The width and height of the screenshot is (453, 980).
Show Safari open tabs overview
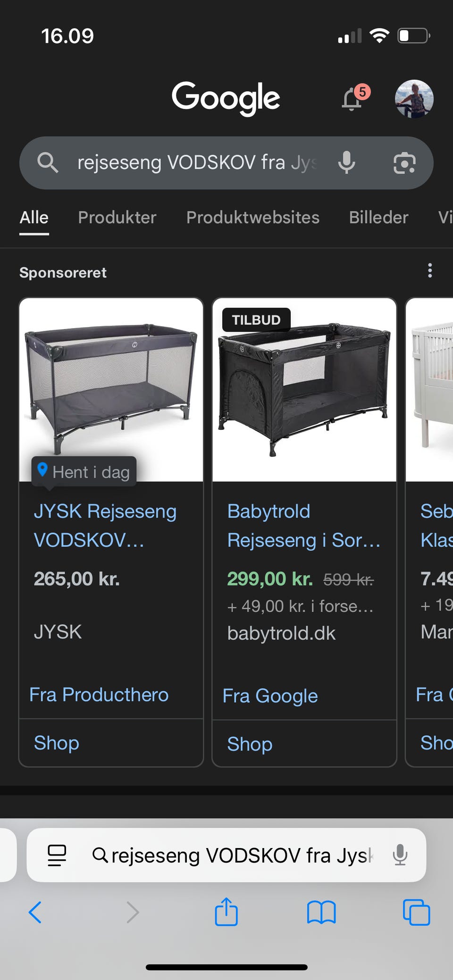(x=416, y=912)
